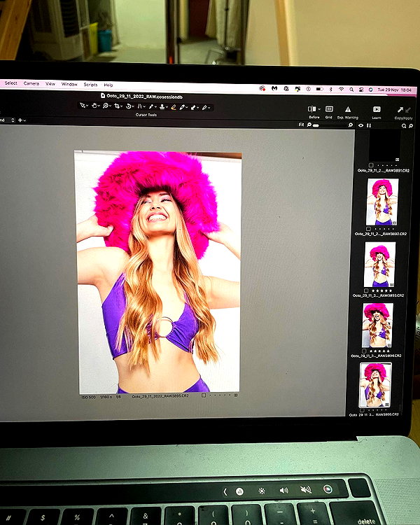Click the viewer zoom slider handle
420x525 pixels.
point(316,125)
